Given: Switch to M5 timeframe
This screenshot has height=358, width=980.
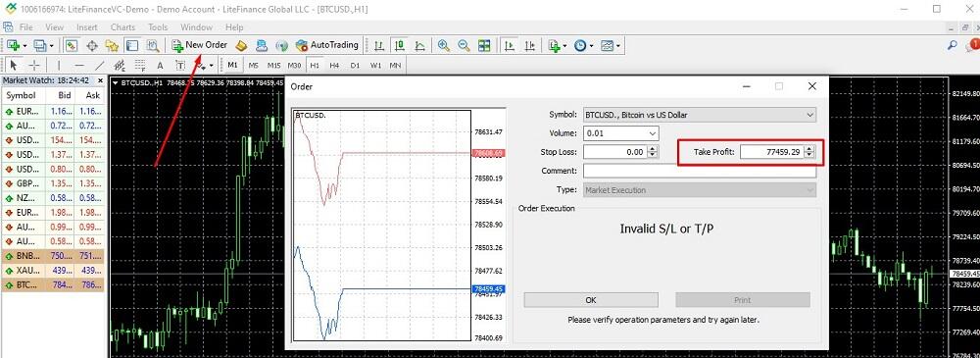Looking at the screenshot, I should (253, 65).
